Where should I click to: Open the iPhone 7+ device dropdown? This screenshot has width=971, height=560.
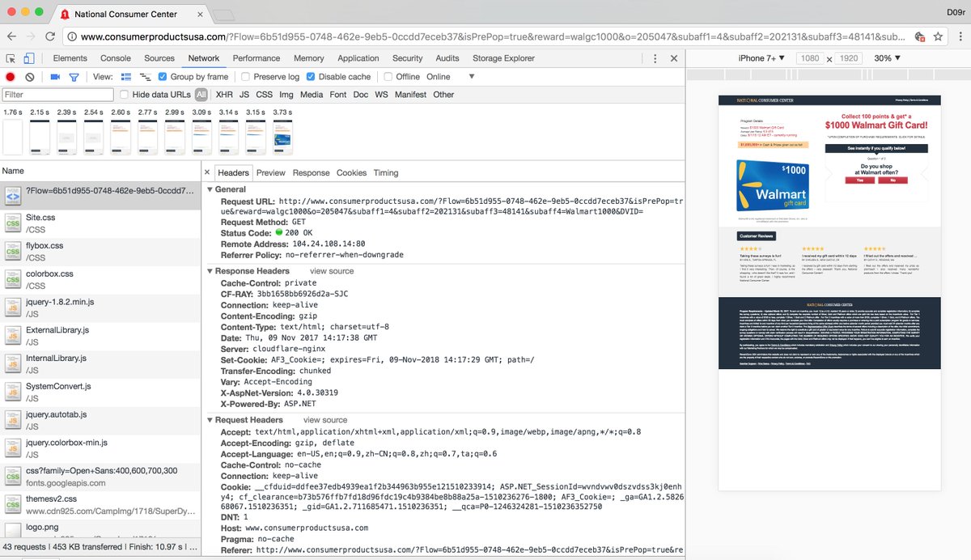[x=761, y=58]
